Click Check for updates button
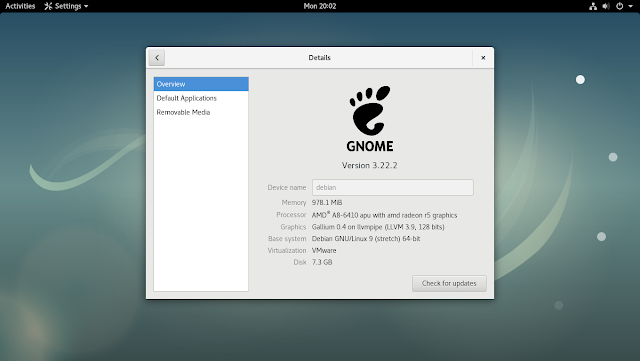 point(449,283)
